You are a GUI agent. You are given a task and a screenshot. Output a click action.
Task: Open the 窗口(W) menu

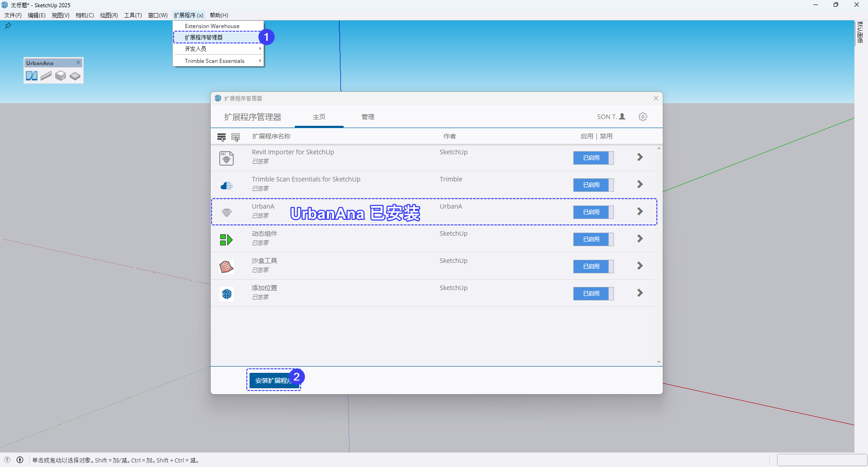(158, 15)
